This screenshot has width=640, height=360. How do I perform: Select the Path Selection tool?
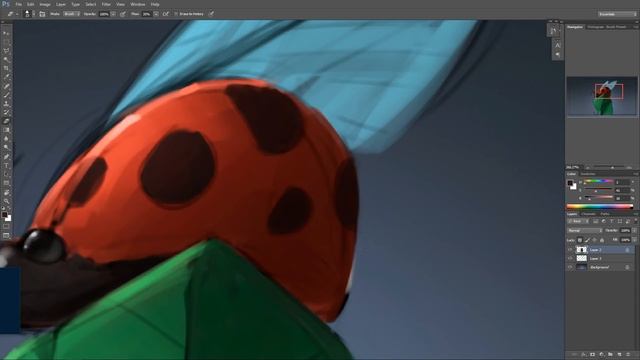click(6, 174)
